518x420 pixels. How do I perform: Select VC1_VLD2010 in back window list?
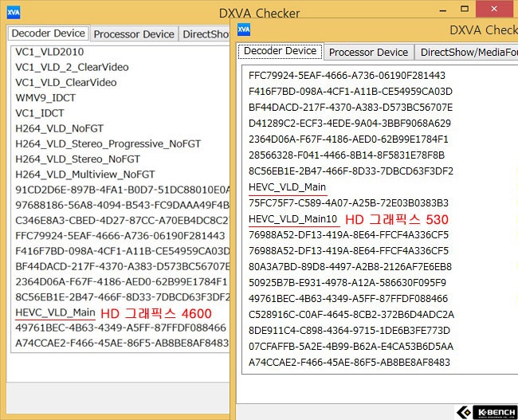49,52
